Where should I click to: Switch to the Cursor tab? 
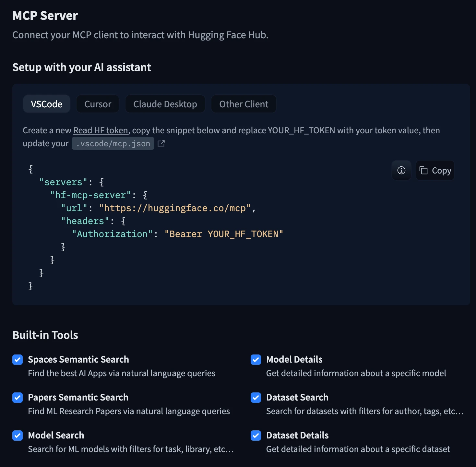[98, 104]
